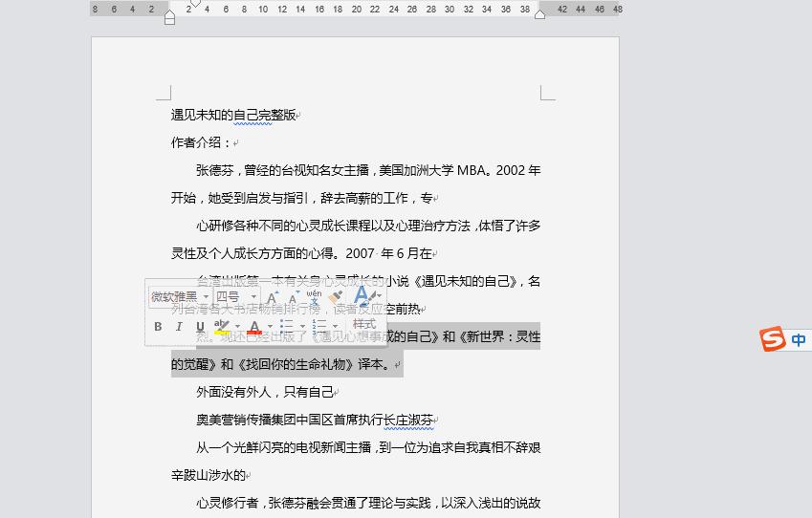Click the line starting 开始，她受到启发与指引
This screenshot has height=518, width=812.
point(302,198)
